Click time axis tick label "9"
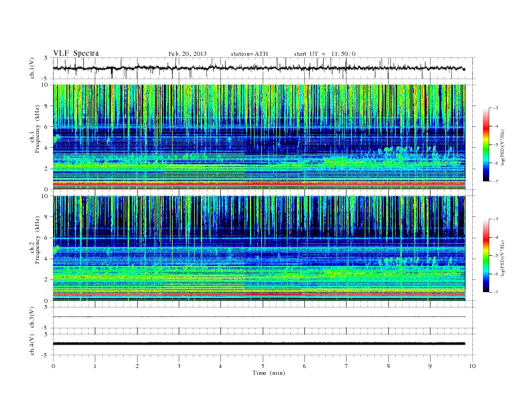 (x=430, y=366)
